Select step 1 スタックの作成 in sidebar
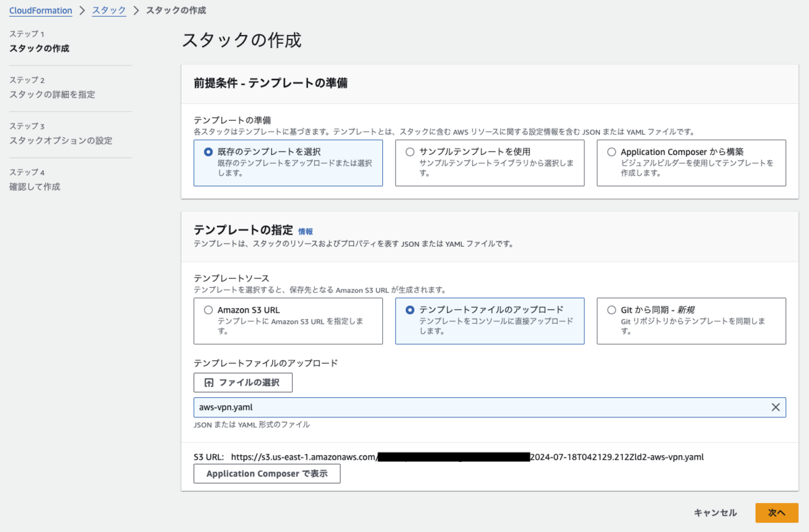This screenshot has width=809, height=532. pos(39,49)
